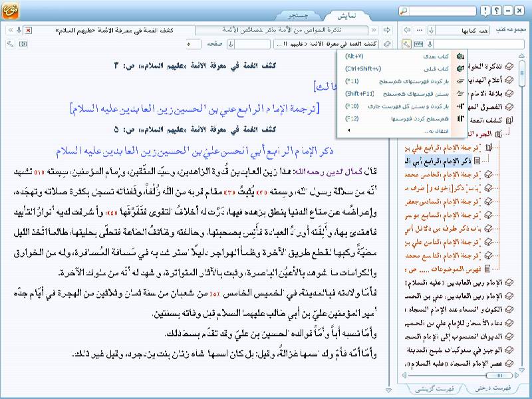The width and height of the screenshot is (532, 399).
Task: Switch to the فهرست درختی bottom tab
Action: tap(494, 388)
